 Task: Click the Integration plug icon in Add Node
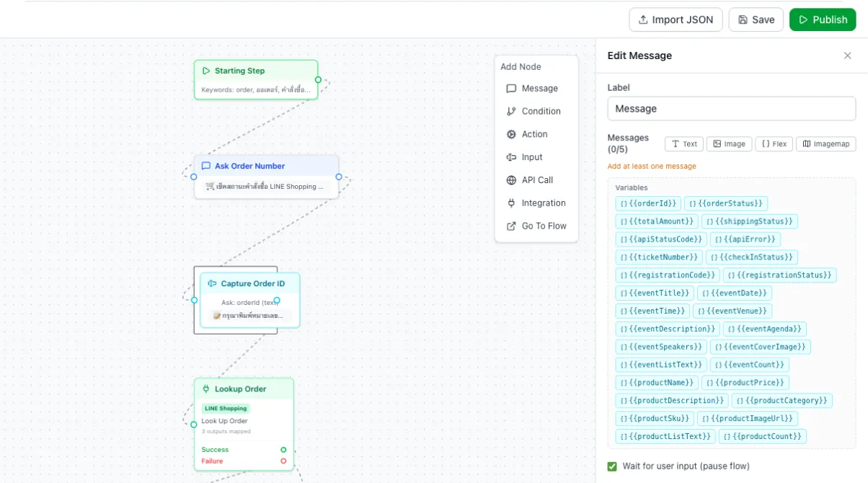click(x=511, y=203)
